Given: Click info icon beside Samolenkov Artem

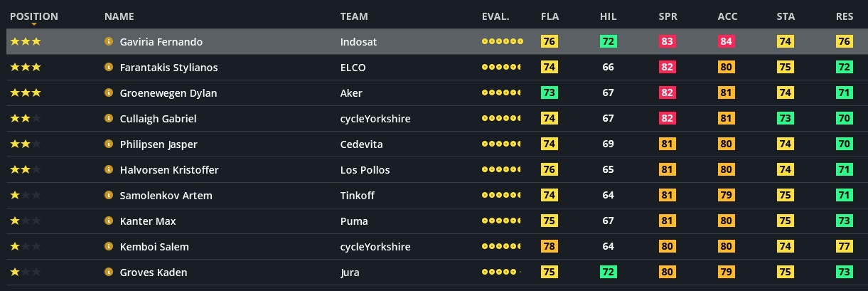Looking at the screenshot, I should pos(109,196).
